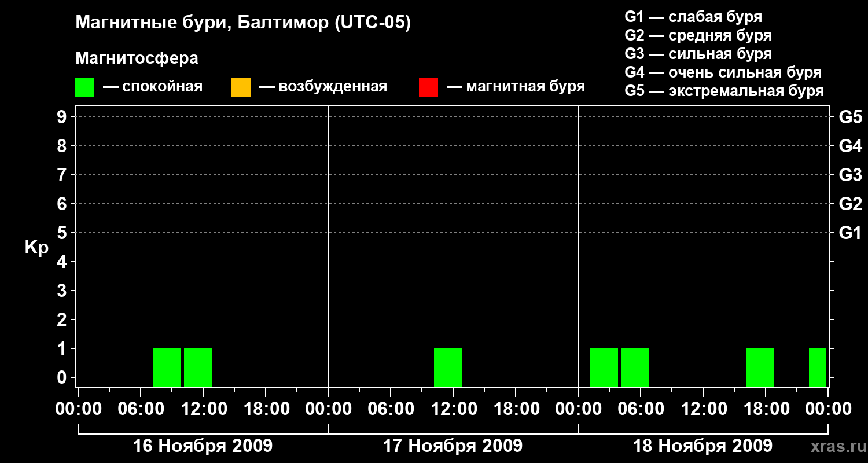Click the G3 label on the right axis
This screenshot has height=463, width=868.
point(851,175)
